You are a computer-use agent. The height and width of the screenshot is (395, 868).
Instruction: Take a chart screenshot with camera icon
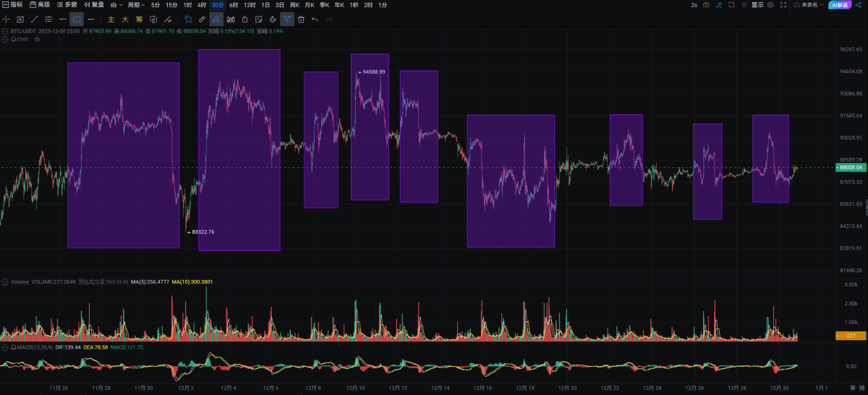pos(707,5)
